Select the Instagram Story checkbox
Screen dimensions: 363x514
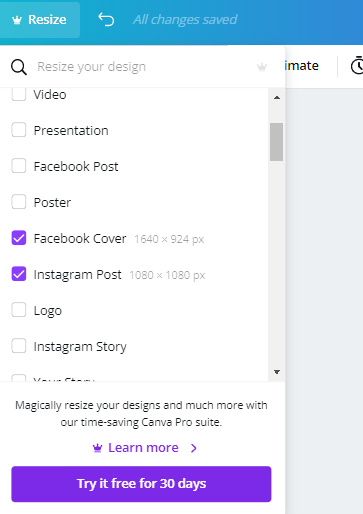[x=19, y=346]
